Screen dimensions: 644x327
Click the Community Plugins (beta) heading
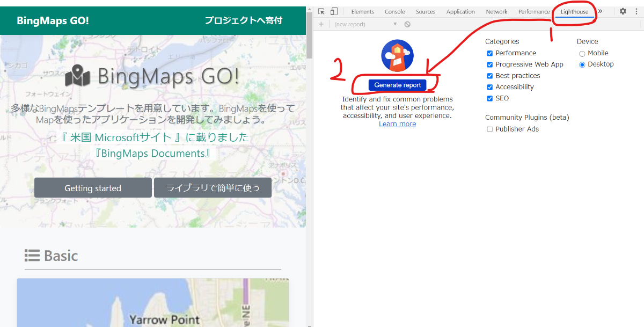(x=527, y=118)
